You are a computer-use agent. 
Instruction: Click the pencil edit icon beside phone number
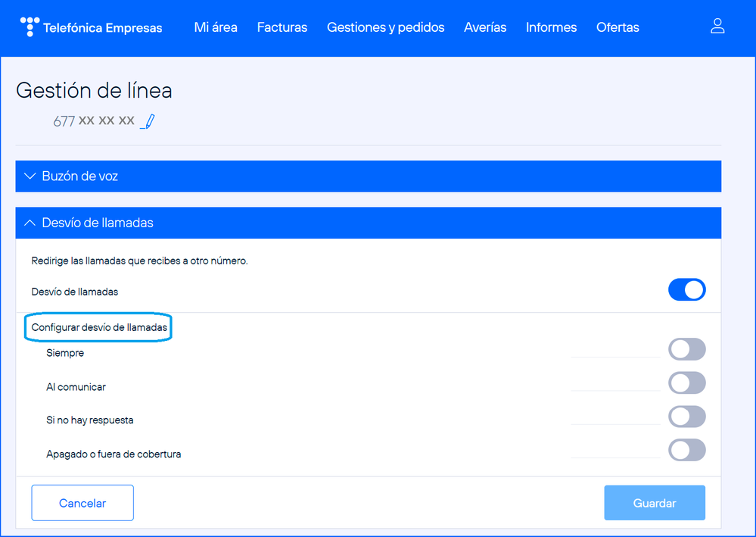click(148, 121)
